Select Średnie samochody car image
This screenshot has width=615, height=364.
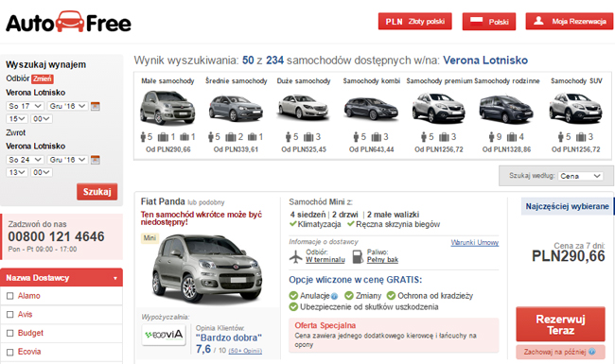(236, 108)
